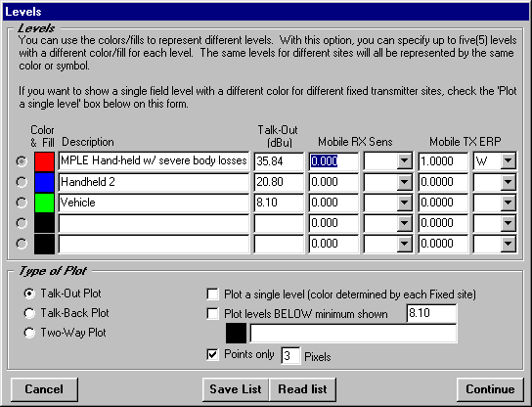Image resolution: width=532 pixels, height=407 pixels.
Task: Expand the Handheld 2 Mobile TX ERP unit dropdown
Action: pyautogui.click(x=508, y=182)
